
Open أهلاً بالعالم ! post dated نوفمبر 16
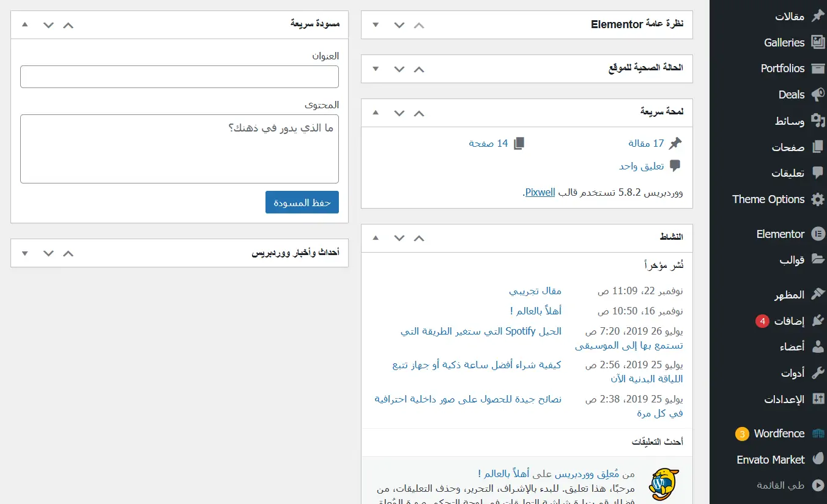535,311
